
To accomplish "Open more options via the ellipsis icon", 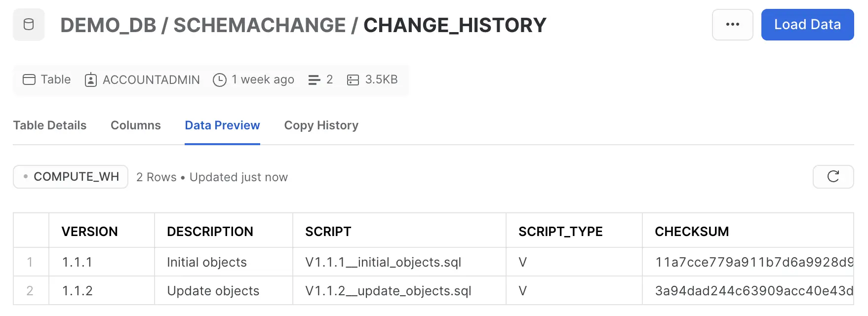I will (732, 24).
